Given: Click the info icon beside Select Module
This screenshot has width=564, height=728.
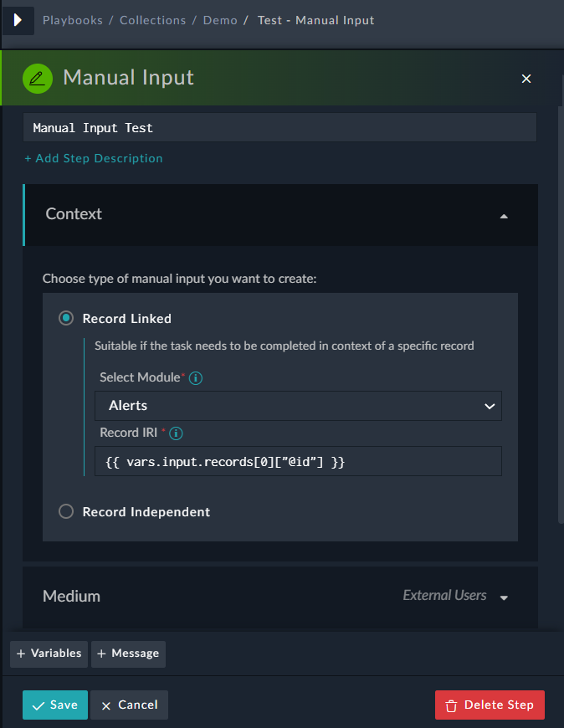Looking at the screenshot, I should click(x=195, y=377).
